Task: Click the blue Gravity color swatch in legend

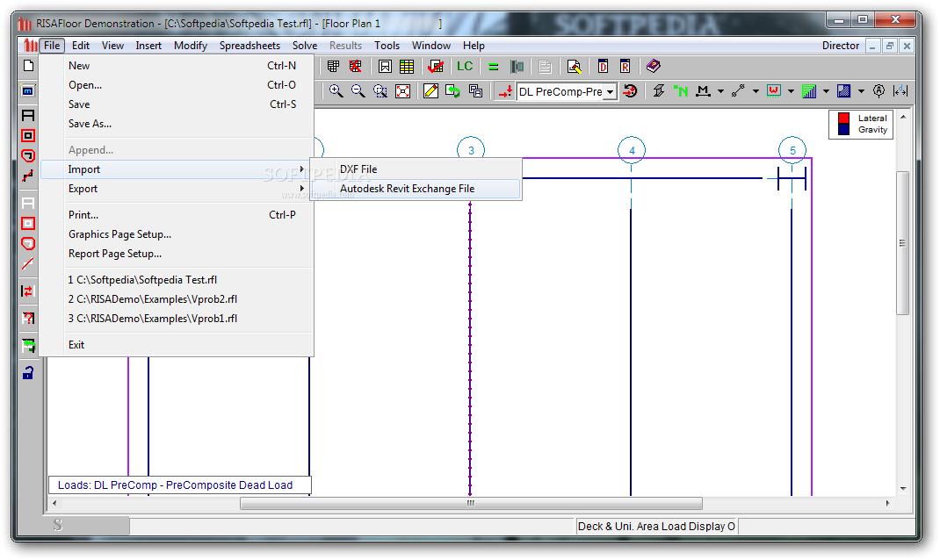Action: pos(843,129)
